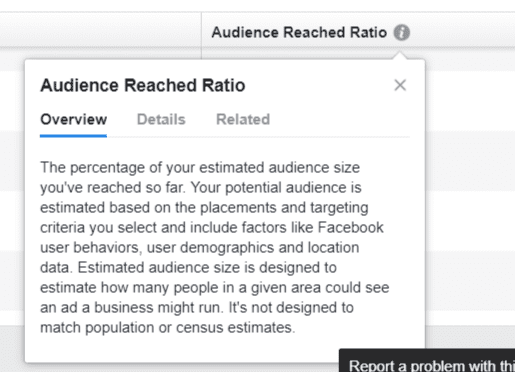Click the text 'match population or census estimates'

(166, 328)
